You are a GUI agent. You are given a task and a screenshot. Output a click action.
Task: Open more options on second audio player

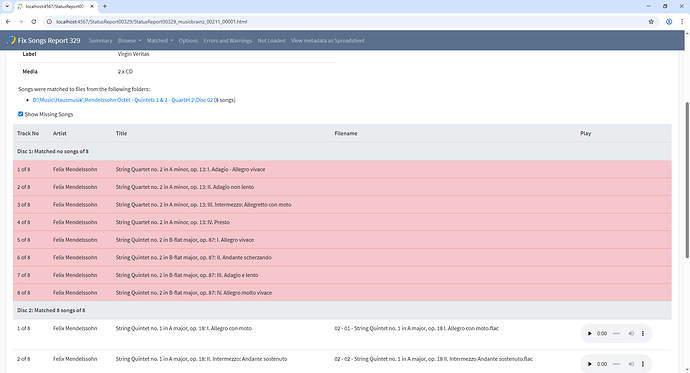[x=643, y=364]
